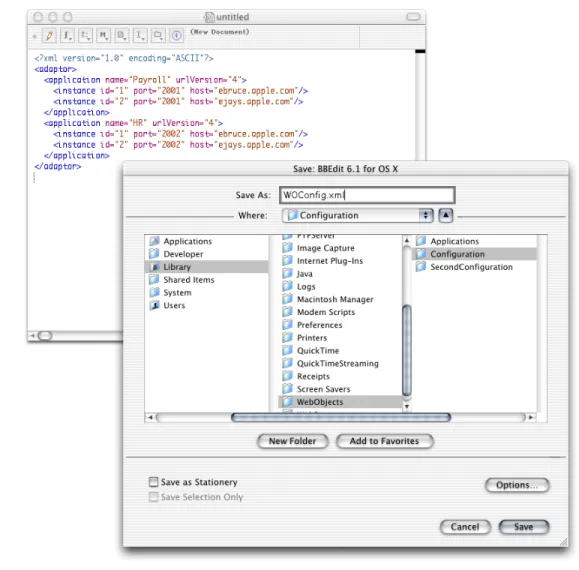Click the Get Info icon in toolbar
This screenshot has width=579, height=570.
pos(177,35)
